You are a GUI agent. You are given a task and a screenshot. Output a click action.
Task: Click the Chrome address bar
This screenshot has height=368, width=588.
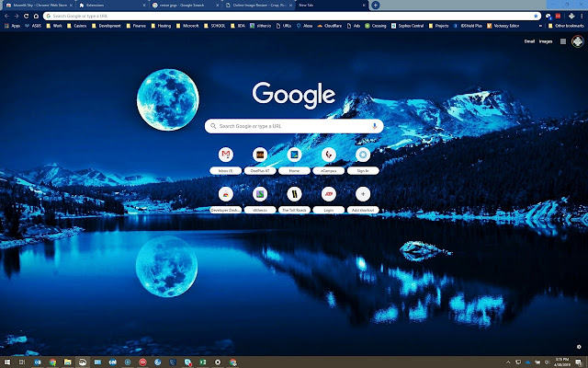[292, 17]
